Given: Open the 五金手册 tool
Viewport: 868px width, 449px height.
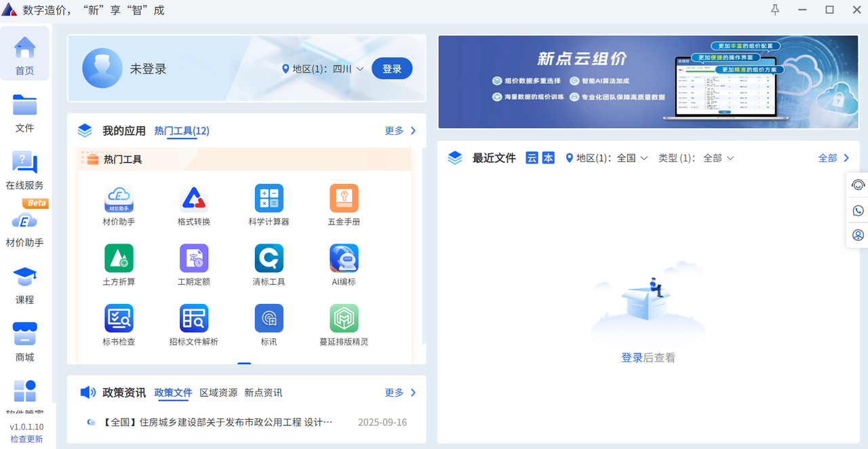Looking at the screenshot, I should coord(343,203).
